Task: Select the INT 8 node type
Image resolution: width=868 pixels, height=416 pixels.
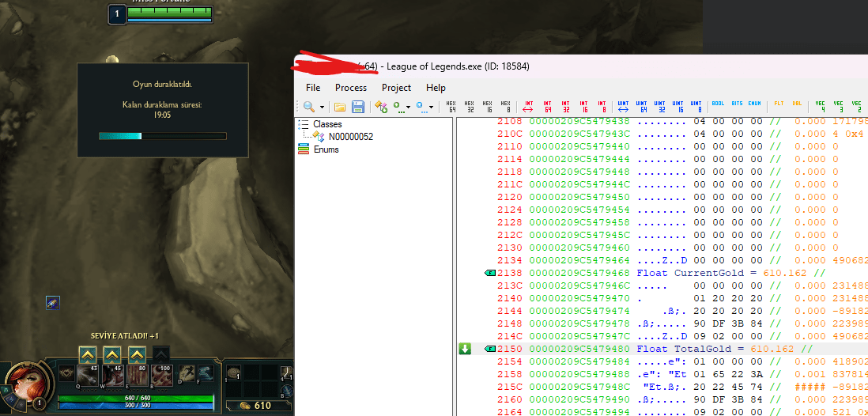Action: (602, 106)
